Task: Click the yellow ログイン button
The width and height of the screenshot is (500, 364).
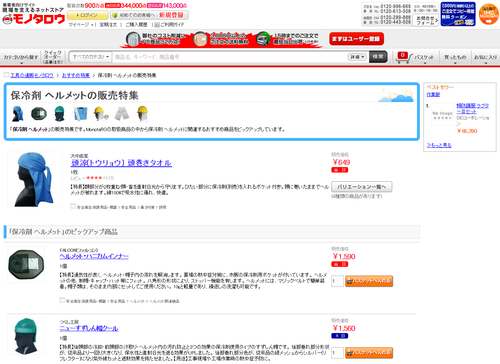Action: point(88,15)
